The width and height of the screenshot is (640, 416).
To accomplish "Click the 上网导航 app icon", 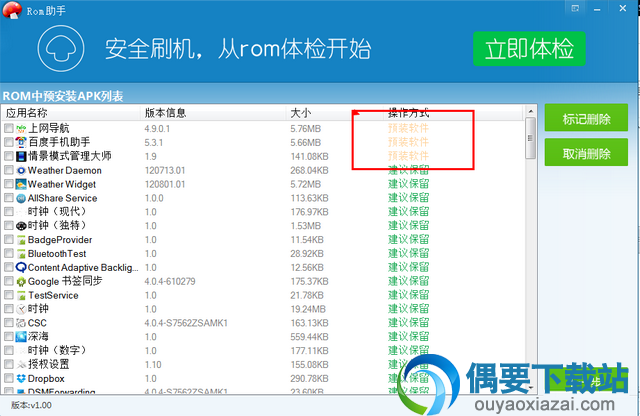I will point(21,129).
